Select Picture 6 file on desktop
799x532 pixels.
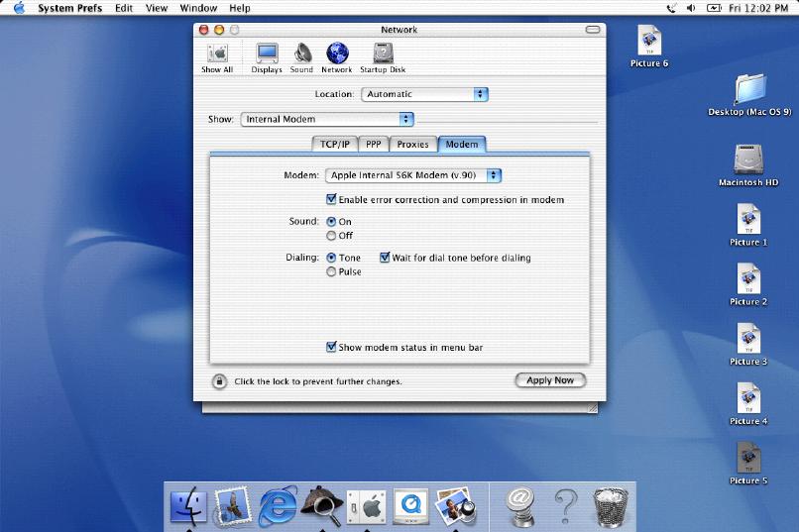[x=649, y=47]
